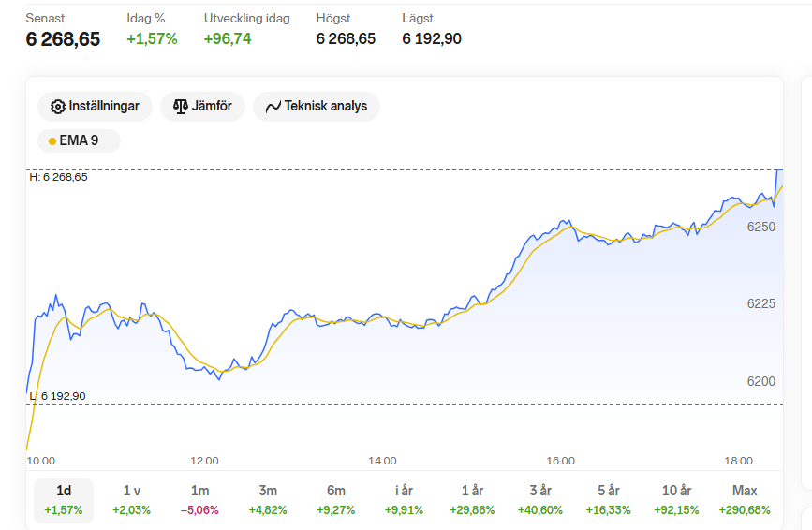Click the Jämför compare button
The height and width of the screenshot is (530, 812).
202,107
